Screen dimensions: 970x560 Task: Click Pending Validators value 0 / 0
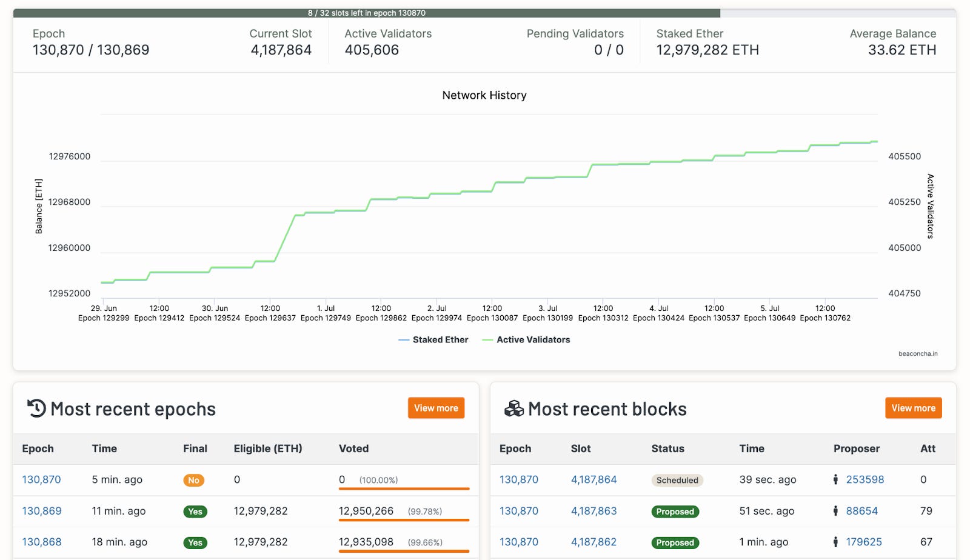click(609, 50)
